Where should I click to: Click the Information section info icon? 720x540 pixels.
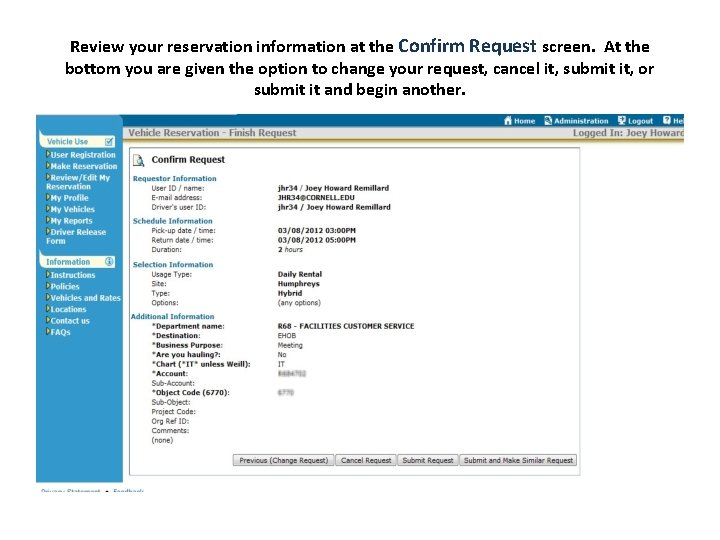point(109,262)
